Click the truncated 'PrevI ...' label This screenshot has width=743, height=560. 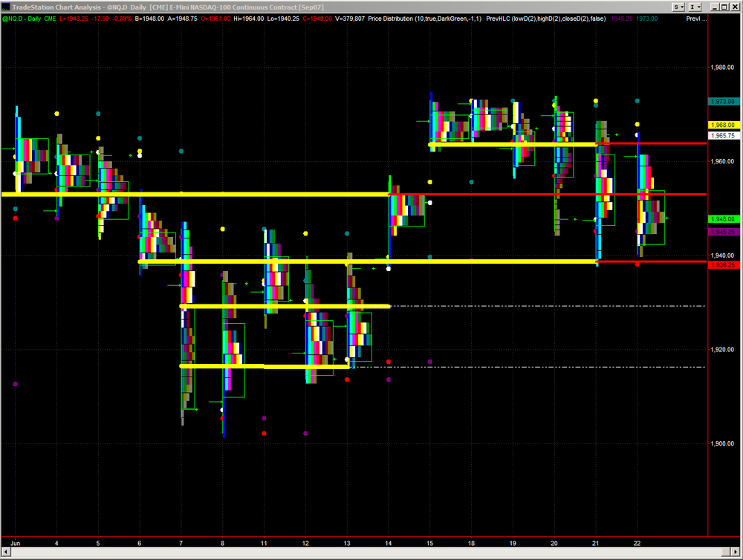[696, 19]
